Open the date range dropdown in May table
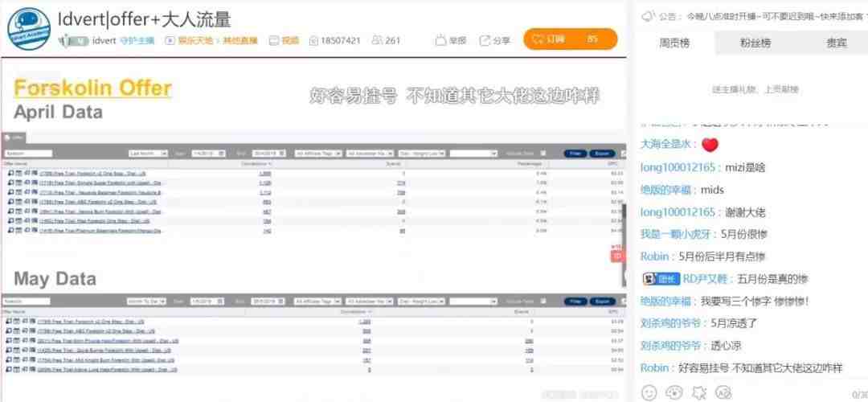Image resolution: width=868 pixels, height=402 pixels. pos(146,301)
